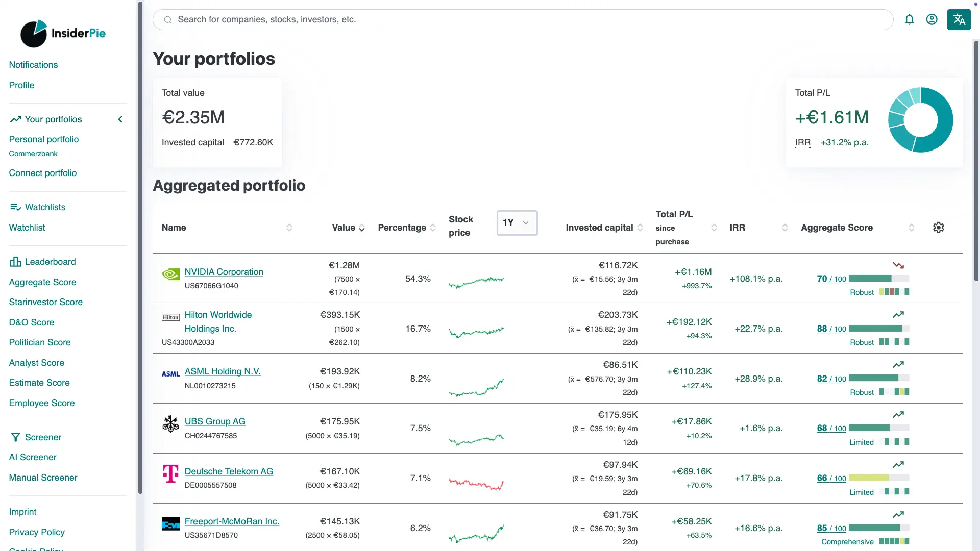The width and height of the screenshot is (980, 551).
Task: Open table column settings gear
Action: (x=938, y=228)
